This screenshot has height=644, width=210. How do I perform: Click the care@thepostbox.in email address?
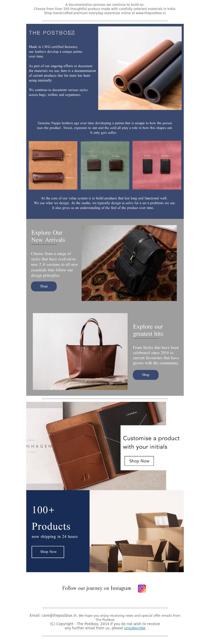(x=59, y=615)
